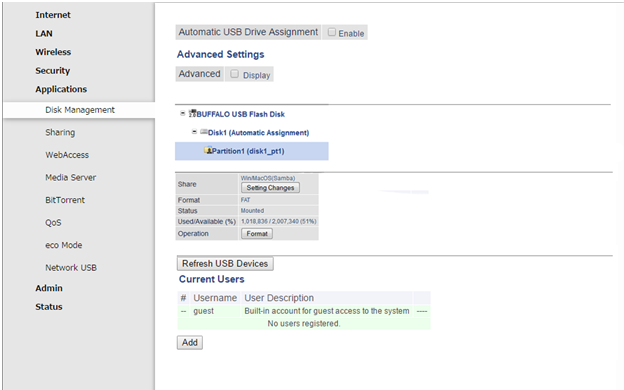Click the Setting Changes button

(x=270, y=188)
